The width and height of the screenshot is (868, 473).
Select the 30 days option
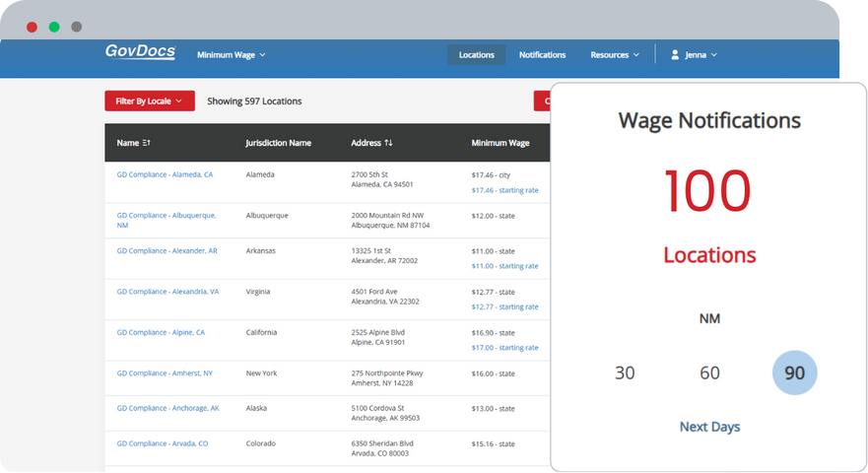click(625, 372)
